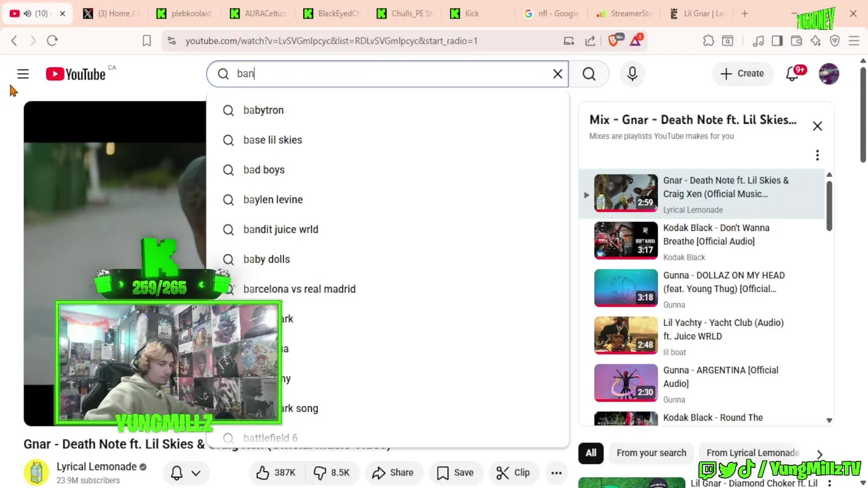868x488 pixels.
Task: Select the baylen levine suggestion
Action: [x=387, y=199]
